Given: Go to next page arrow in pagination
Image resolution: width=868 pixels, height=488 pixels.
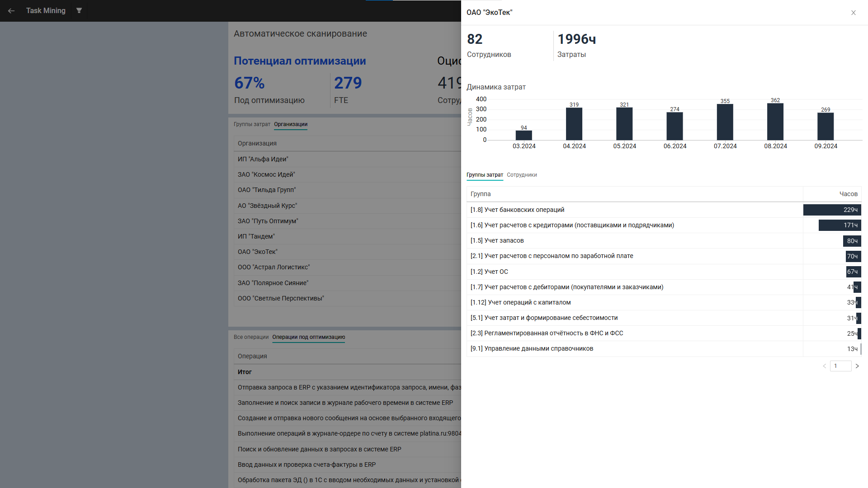Looking at the screenshot, I should (857, 366).
